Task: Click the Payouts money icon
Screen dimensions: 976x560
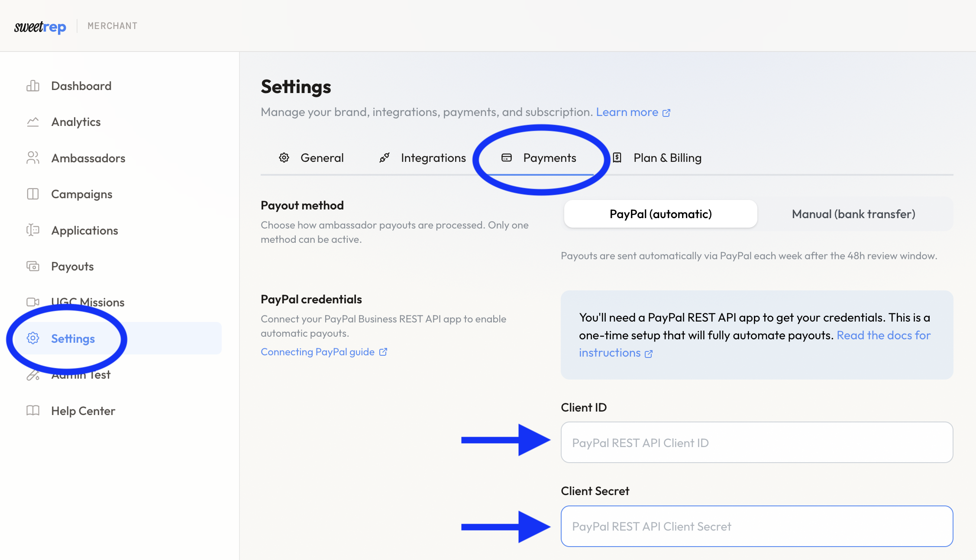Action: 33,266
